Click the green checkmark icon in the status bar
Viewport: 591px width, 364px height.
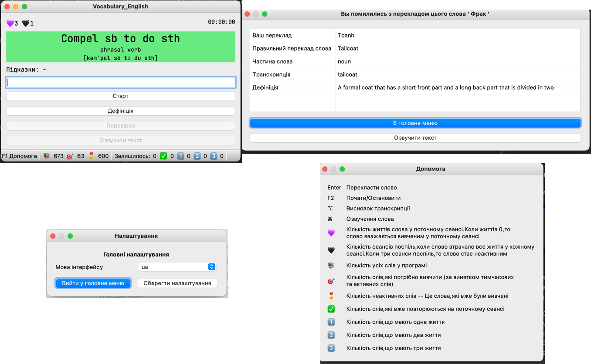click(x=163, y=156)
